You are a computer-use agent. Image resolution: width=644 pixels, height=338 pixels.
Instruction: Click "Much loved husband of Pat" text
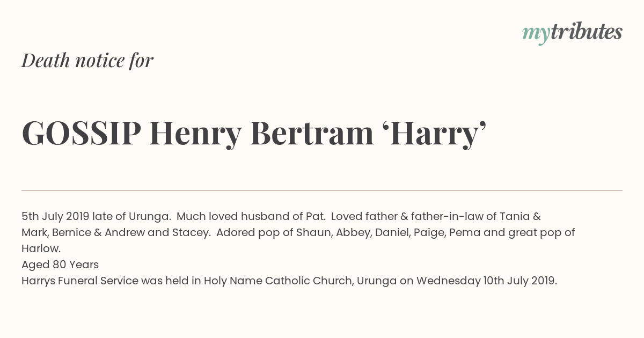[250, 217]
